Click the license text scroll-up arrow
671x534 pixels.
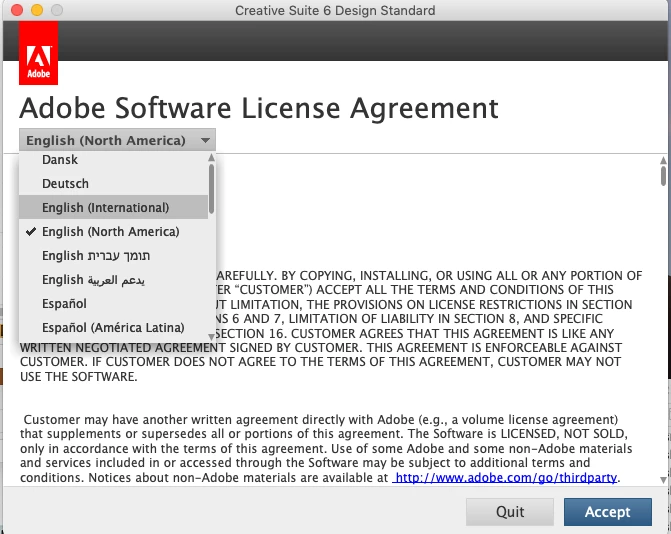pyautogui.click(x=663, y=160)
